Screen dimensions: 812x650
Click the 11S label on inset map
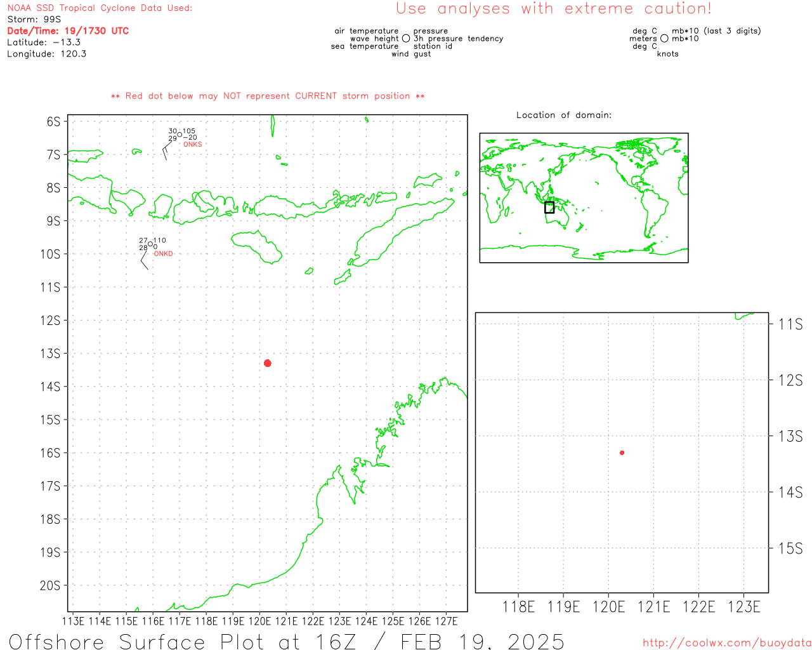point(790,324)
